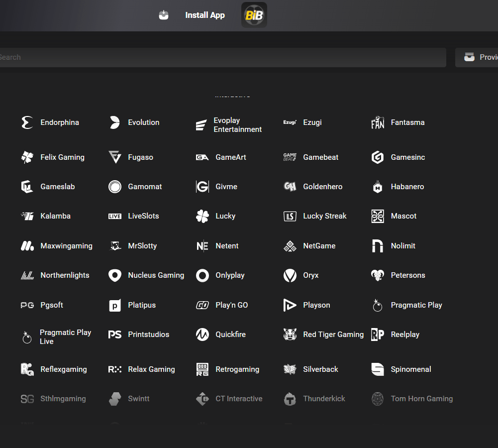498x448 pixels.
Task: Click the Ezugi logo icon
Action: [290, 122]
